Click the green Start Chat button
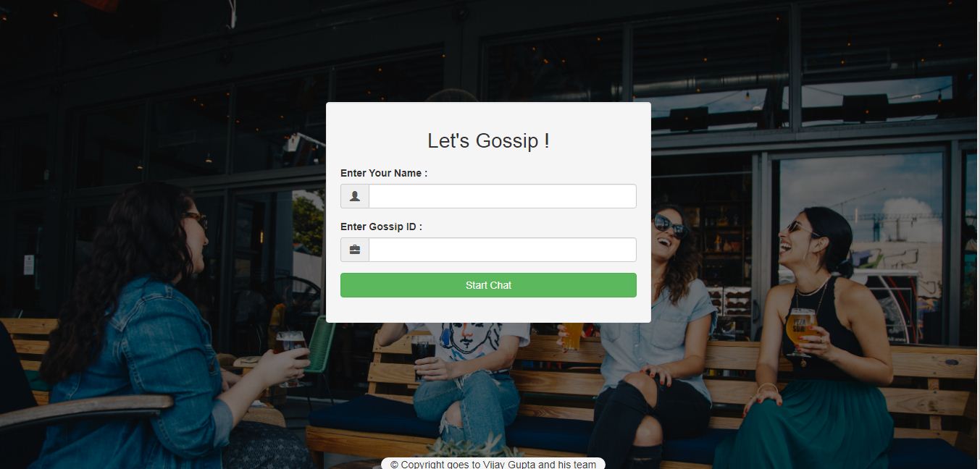Image resolution: width=980 pixels, height=469 pixels. [x=488, y=285]
